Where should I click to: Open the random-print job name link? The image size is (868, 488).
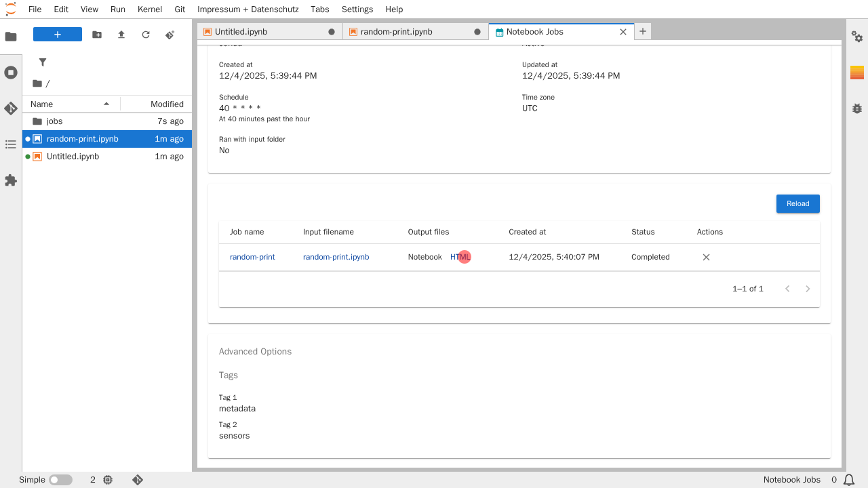252,258
